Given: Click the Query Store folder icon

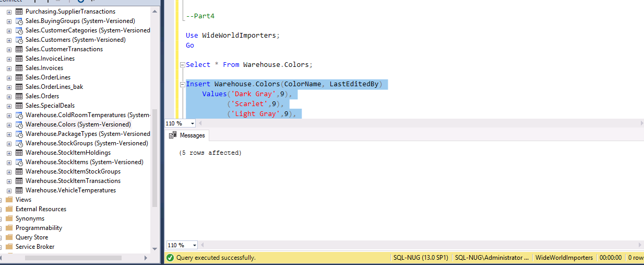Looking at the screenshot, I should pos(9,237).
